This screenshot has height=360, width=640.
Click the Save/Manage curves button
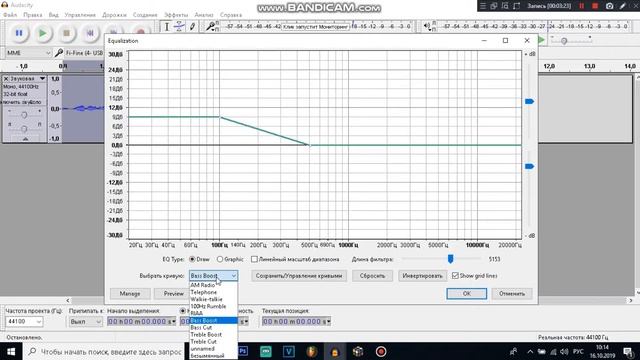(x=299, y=276)
